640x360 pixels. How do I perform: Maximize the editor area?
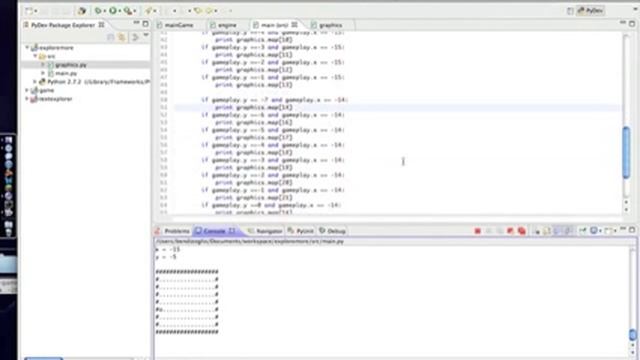[x=632, y=24]
